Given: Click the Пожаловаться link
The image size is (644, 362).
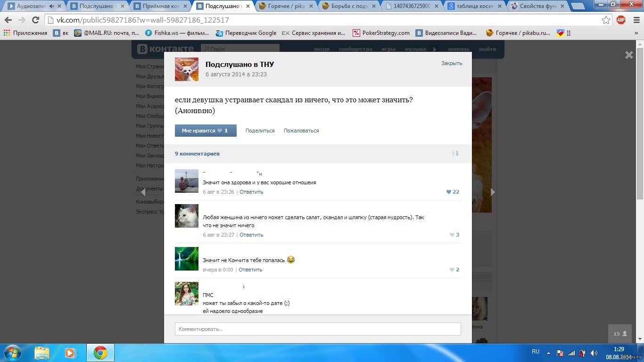Looking at the screenshot, I should (301, 131).
